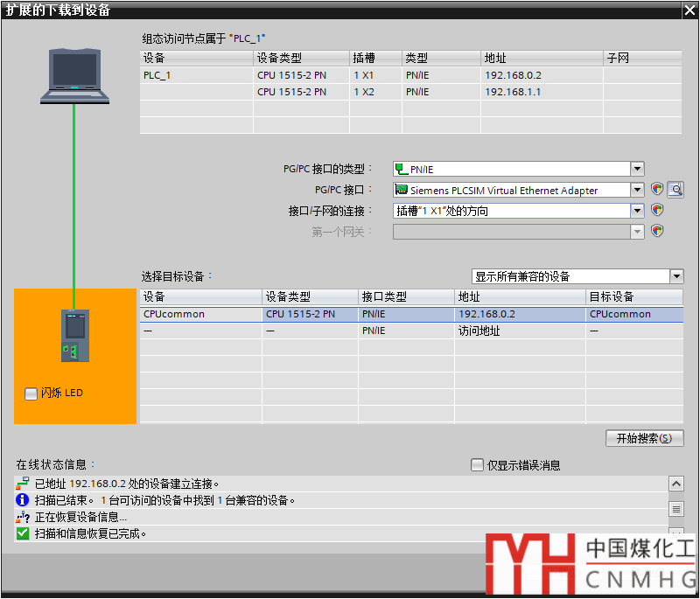Close the extended download dialog

(x=689, y=10)
